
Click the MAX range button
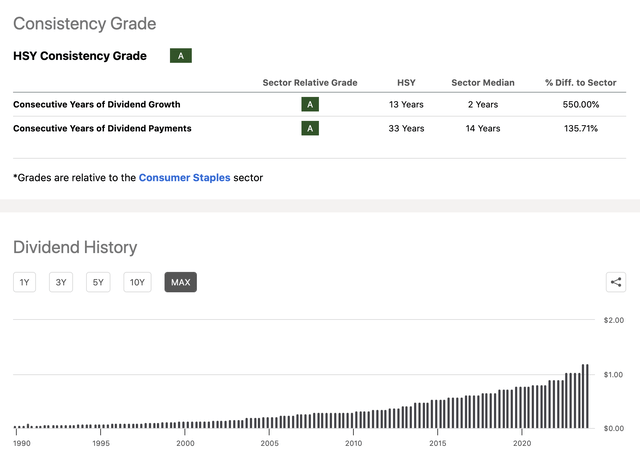click(x=181, y=282)
